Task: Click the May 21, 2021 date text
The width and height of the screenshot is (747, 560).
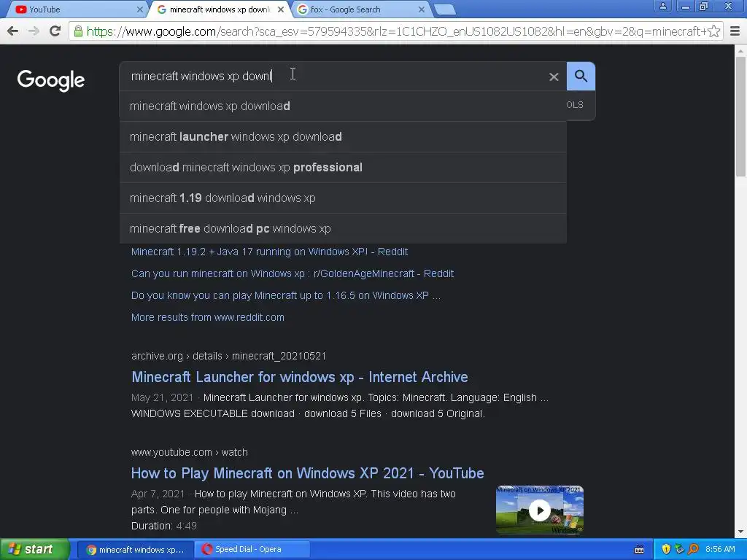Action: point(162,397)
